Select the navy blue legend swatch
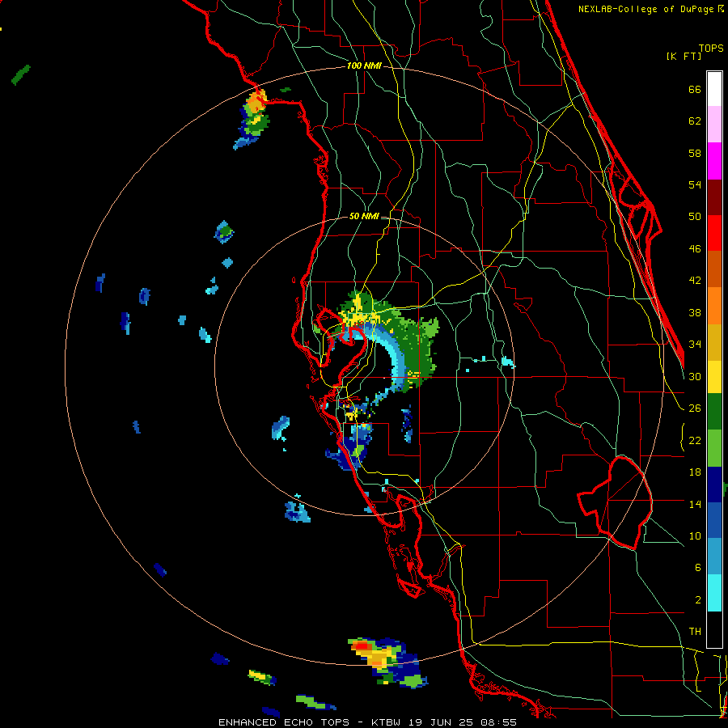 click(x=714, y=485)
